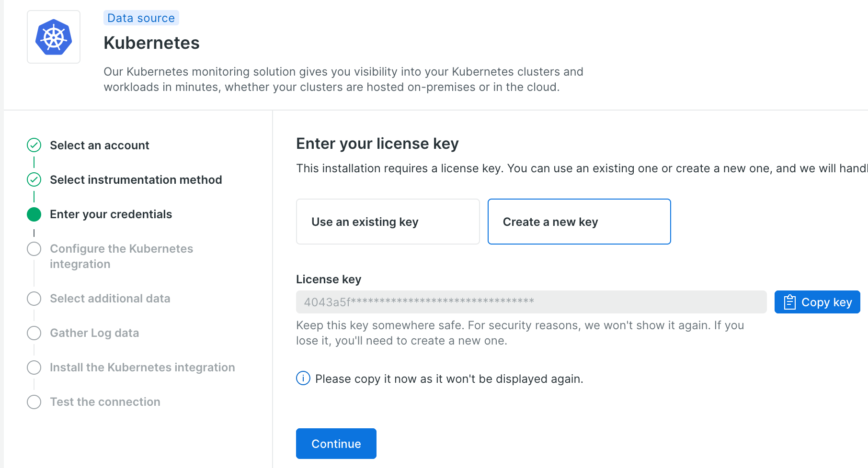Viewport: 868px width, 468px height.
Task: Click the step circle beside Gather Log data
Action: 34,333
